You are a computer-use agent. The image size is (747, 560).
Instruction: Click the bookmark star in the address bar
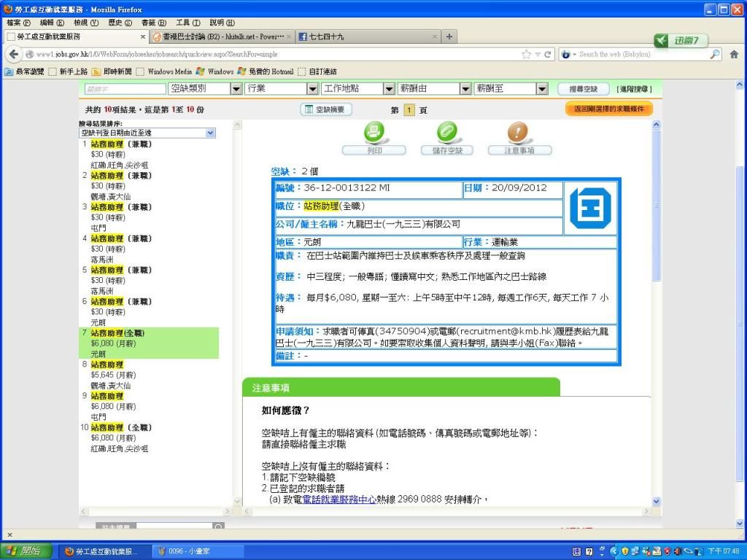pos(527,54)
